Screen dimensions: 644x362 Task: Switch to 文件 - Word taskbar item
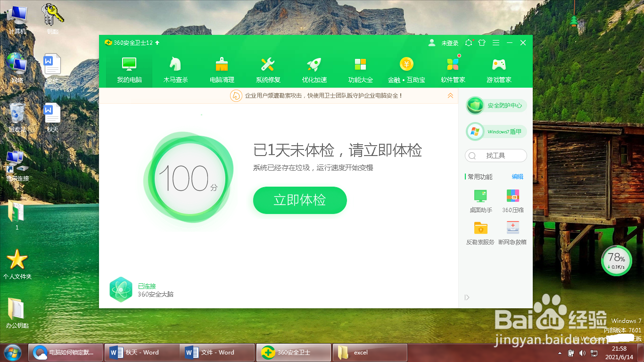click(217, 353)
